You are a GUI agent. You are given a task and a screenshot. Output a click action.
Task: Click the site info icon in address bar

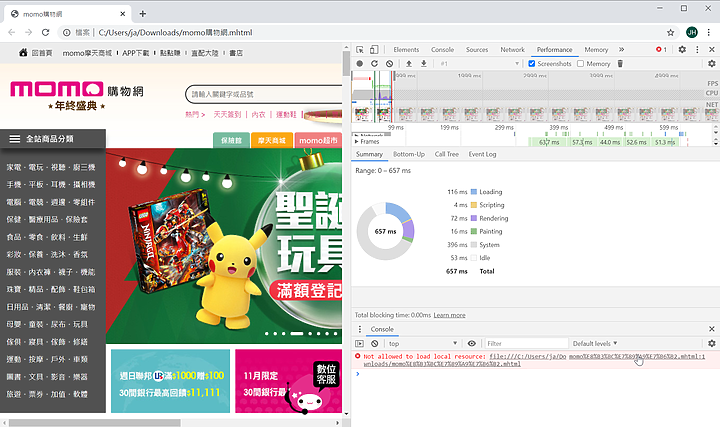(67, 33)
